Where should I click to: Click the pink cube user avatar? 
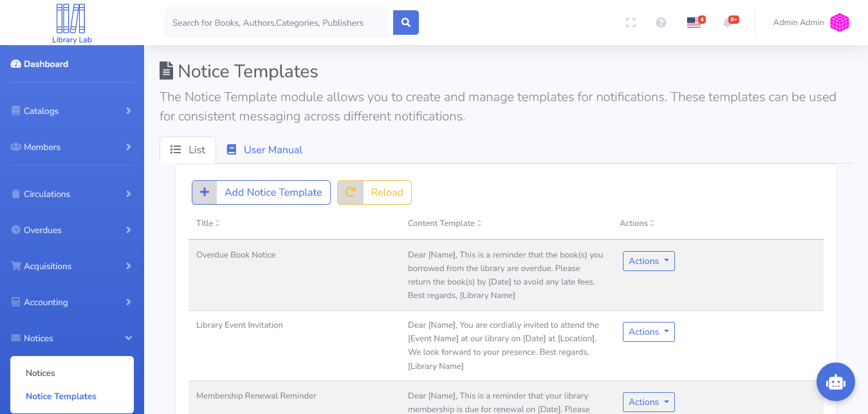coord(839,23)
